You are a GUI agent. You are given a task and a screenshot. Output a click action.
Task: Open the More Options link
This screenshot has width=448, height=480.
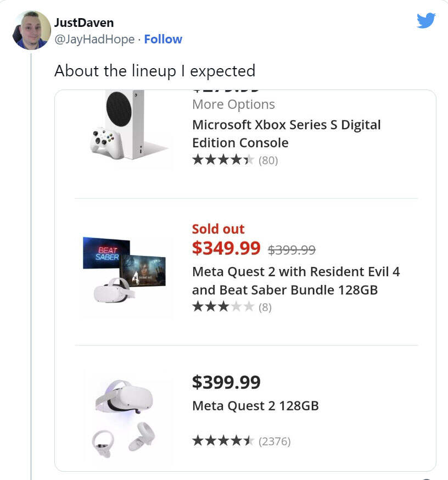coord(233,104)
